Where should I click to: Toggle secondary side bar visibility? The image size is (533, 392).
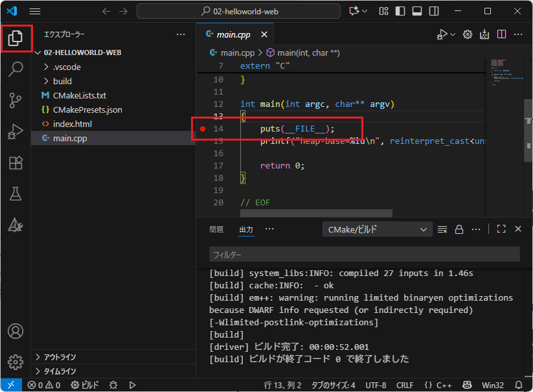[434, 11]
